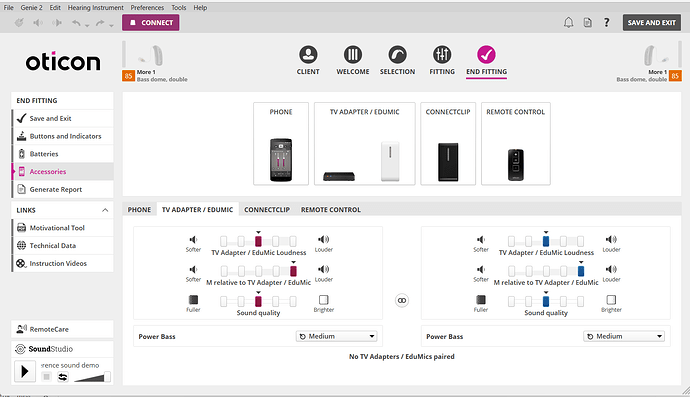Click the left TV Adapter Louder speaker icon
Image resolution: width=690 pixels, height=397 pixels.
pyautogui.click(x=323, y=239)
